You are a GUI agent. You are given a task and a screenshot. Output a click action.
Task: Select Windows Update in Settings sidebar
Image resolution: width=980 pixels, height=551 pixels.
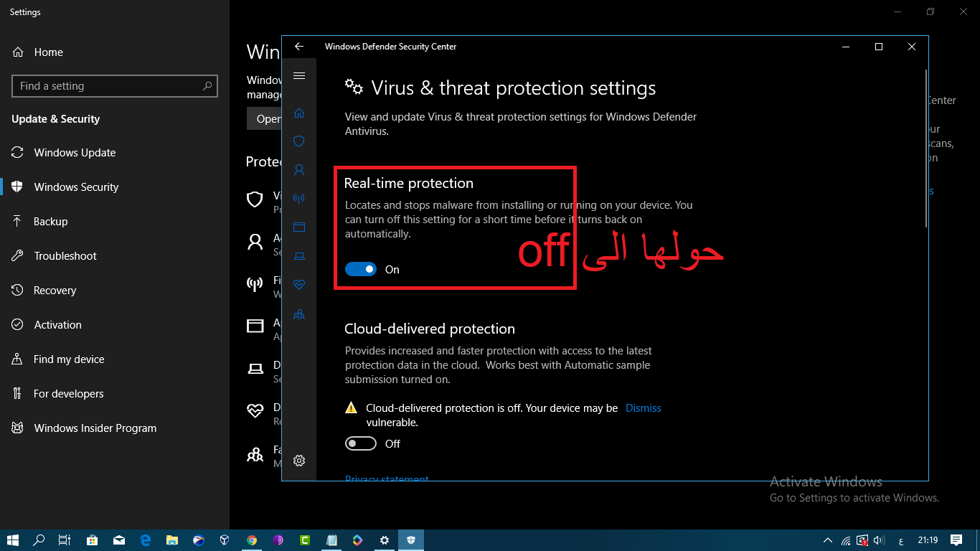click(115, 153)
